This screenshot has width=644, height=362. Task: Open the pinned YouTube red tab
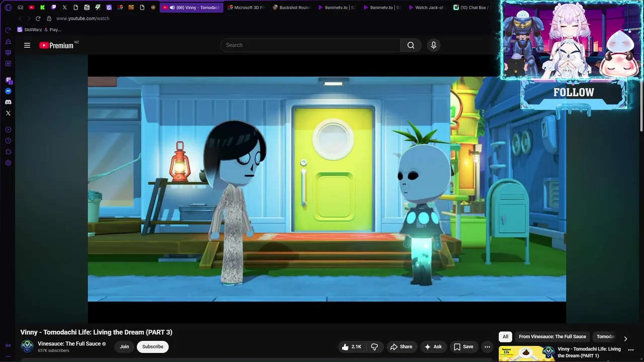31,8
